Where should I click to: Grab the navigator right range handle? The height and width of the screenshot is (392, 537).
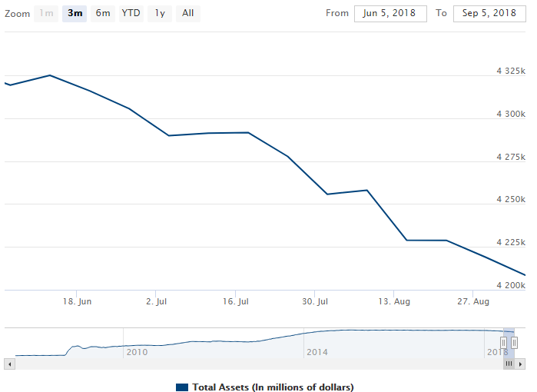coord(514,342)
